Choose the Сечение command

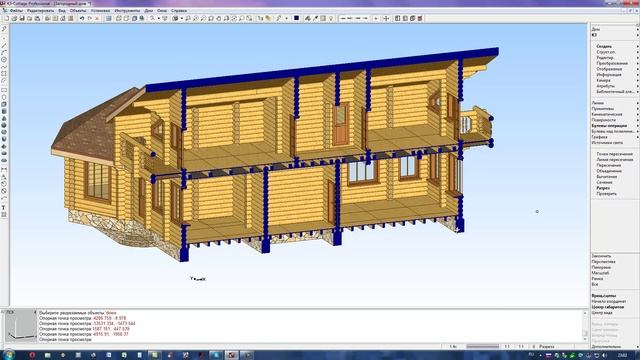pyautogui.click(x=604, y=182)
